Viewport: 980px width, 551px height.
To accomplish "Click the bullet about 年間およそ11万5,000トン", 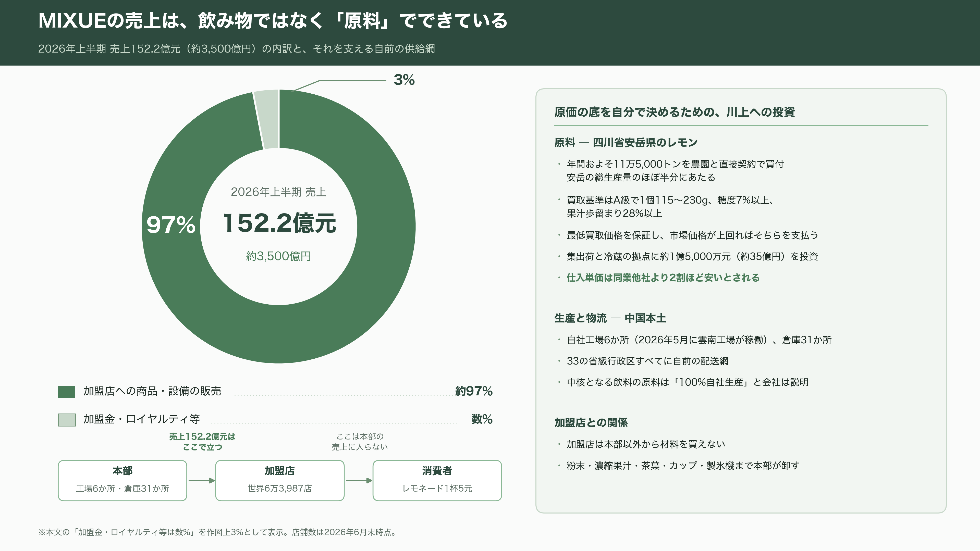I will (x=675, y=171).
